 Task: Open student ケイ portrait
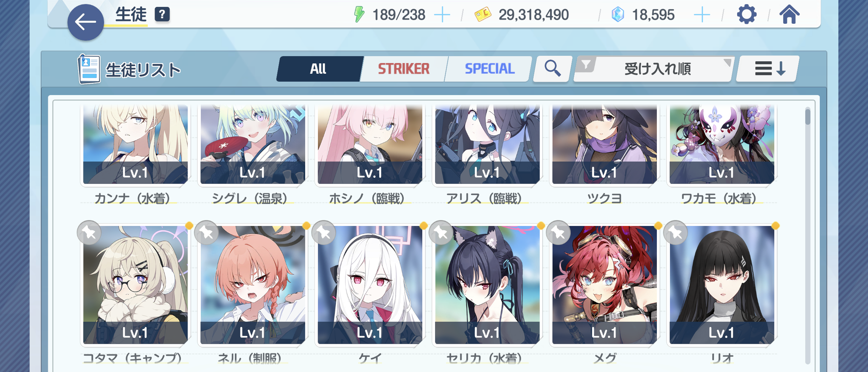point(370,285)
